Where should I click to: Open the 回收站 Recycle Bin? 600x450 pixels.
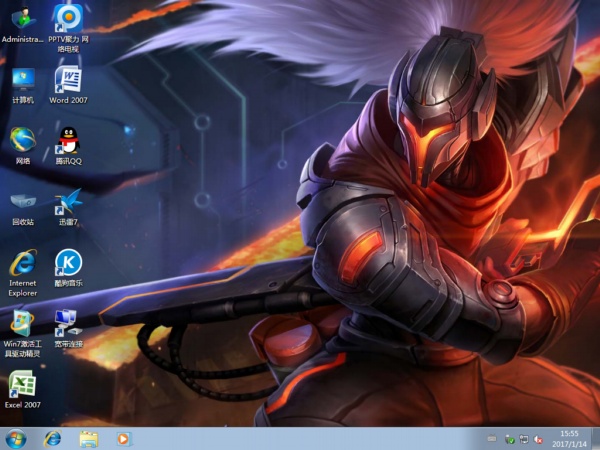click(23, 209)
